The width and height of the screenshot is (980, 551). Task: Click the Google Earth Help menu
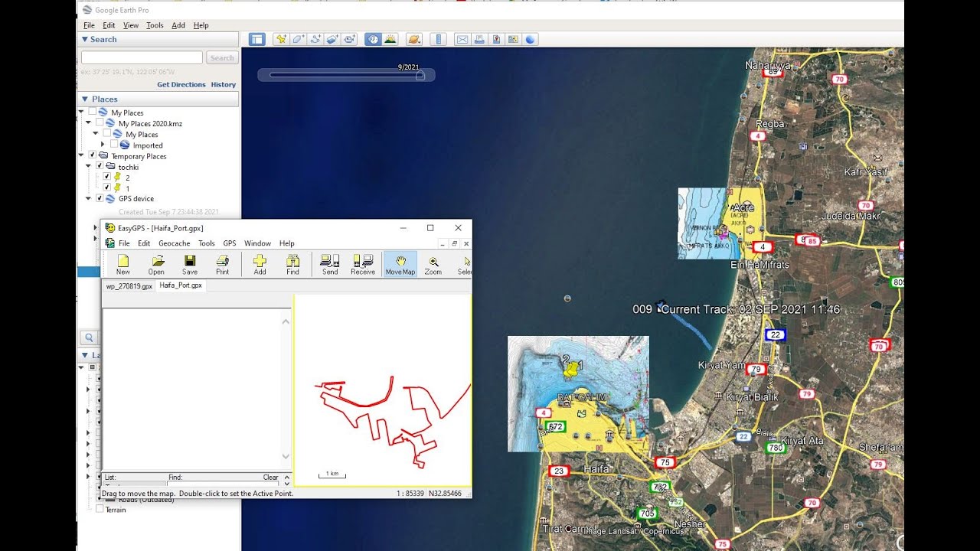coord(201,25)
